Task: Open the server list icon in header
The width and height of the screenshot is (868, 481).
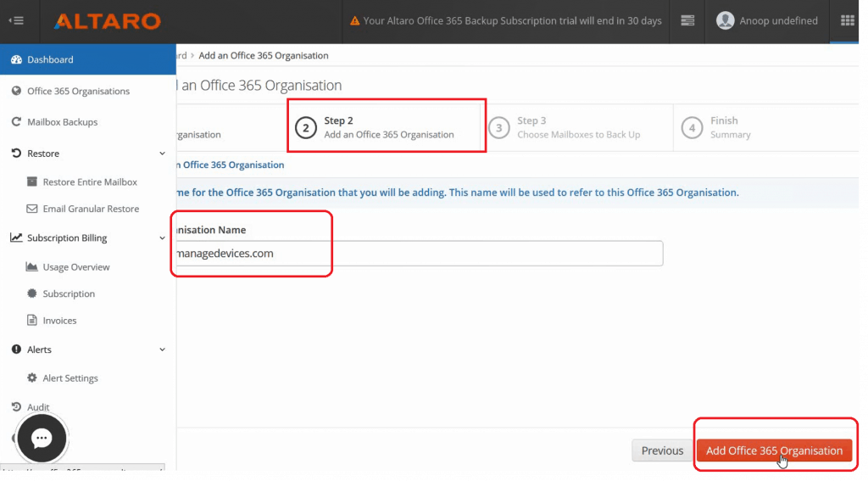Action: point(687,21)
